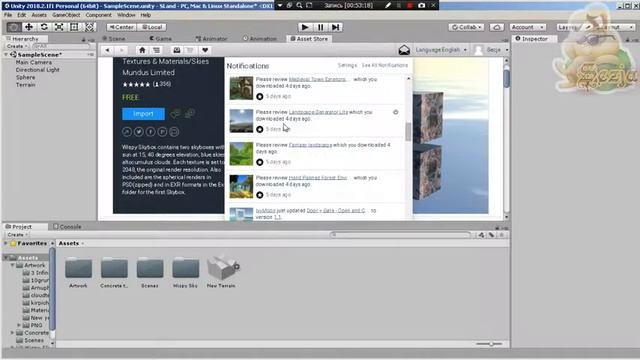Switch to the Animator tab

point(211,39)
